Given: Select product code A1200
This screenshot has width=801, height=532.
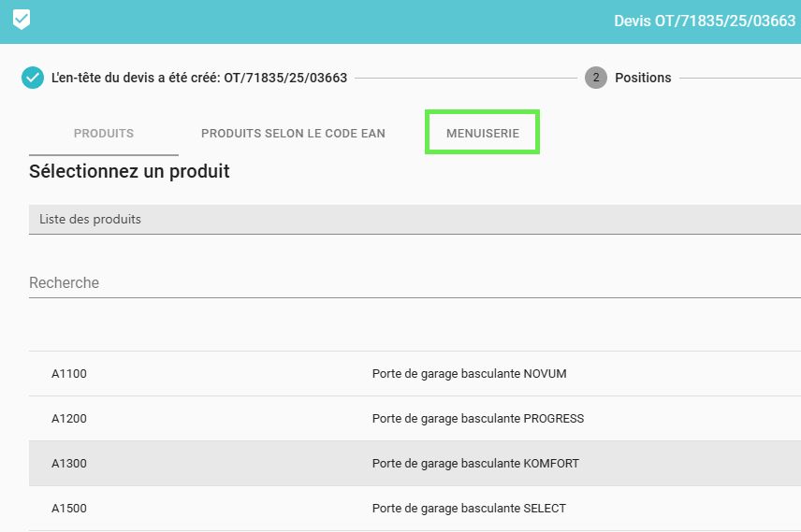Looking at the screenshot, I should click(69, 419).
